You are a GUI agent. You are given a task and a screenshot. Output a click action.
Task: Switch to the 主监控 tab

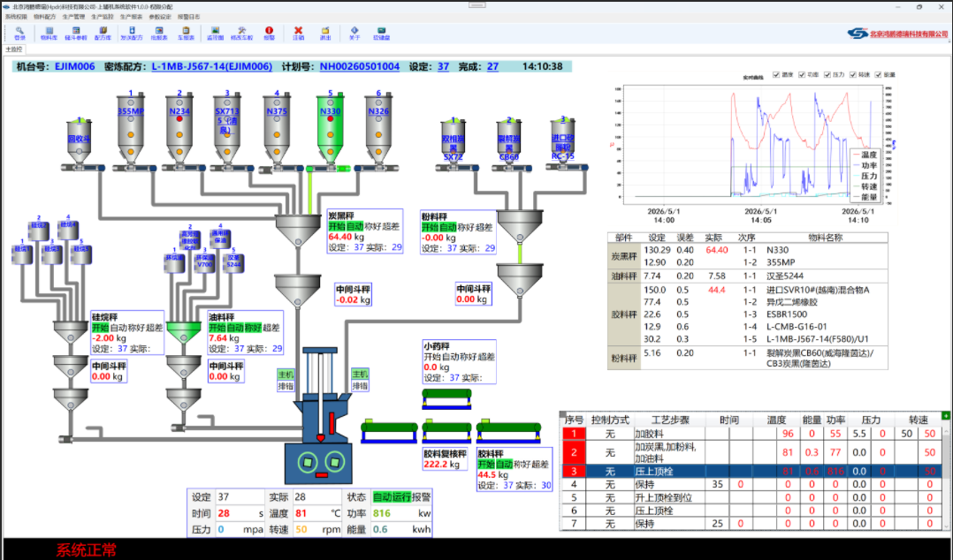[x=14, y=49]
